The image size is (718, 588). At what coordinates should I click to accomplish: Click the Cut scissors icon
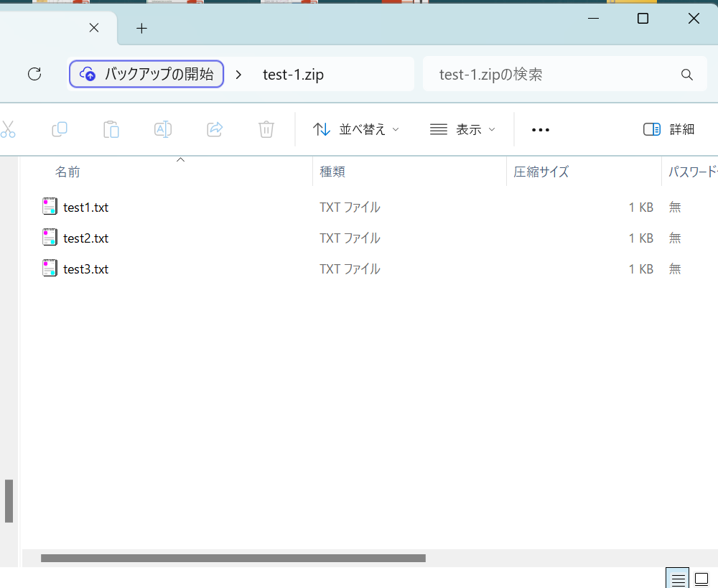pyautogui.click(x=8, y=130)
